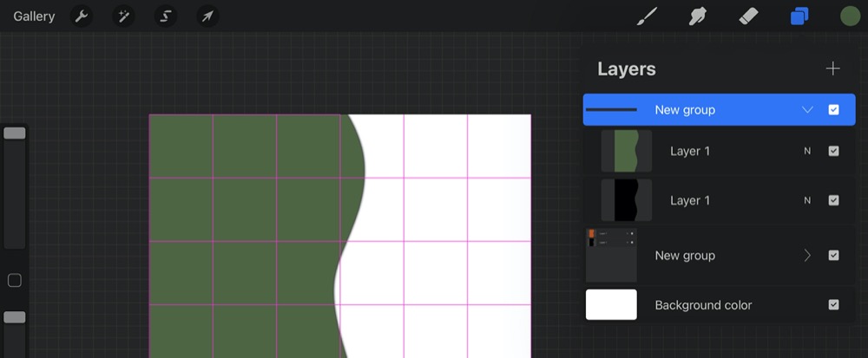Image resolution: width=868 pixels, height=358 pixels.
Task: Select the Brush tool
Action: click(x=648, y=16)
